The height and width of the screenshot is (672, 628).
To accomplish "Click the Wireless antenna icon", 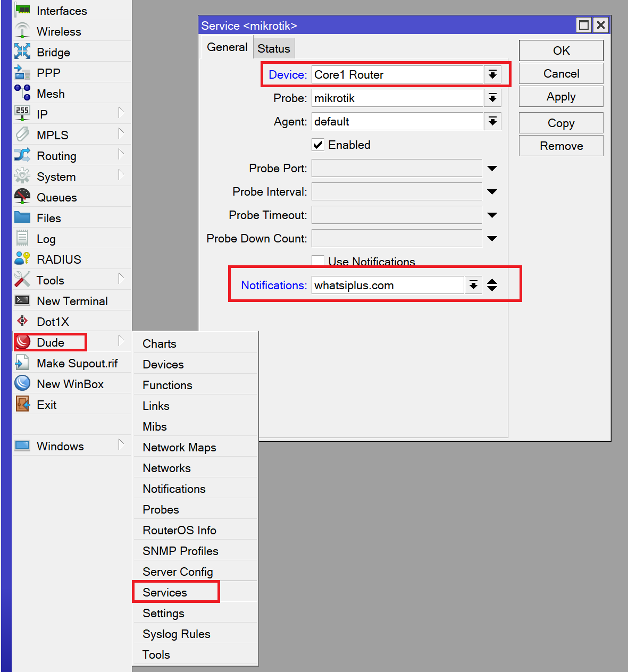I will click(x=22, y=31).
